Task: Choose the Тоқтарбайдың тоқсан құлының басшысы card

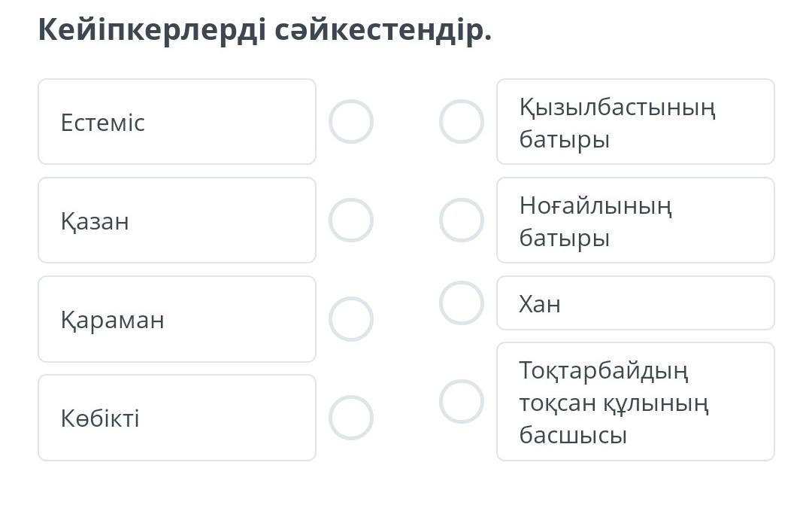Action: click(x=635, y=402)
